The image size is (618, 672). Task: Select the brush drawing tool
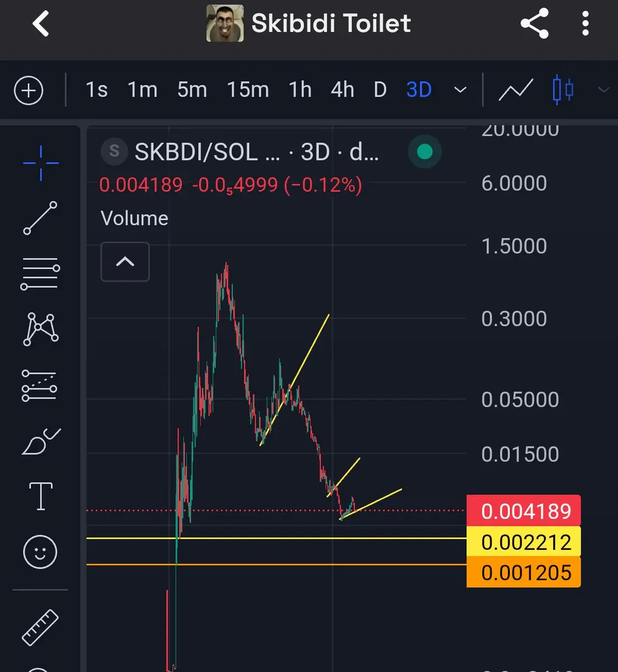(41, 441)
